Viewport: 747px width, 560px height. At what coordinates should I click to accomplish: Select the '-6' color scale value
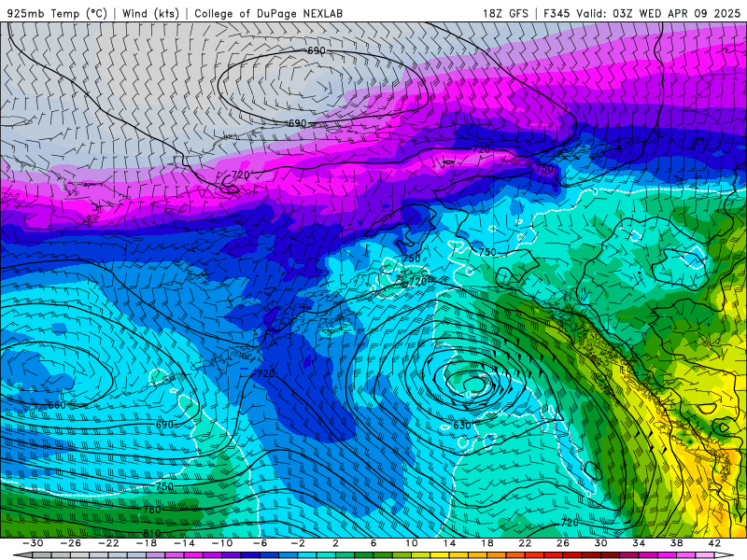(260, 543)
